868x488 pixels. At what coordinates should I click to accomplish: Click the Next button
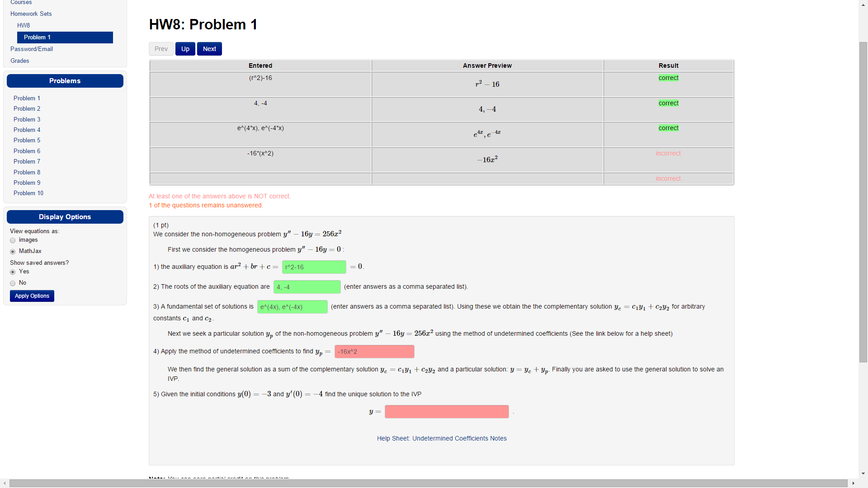(x=209, y=48)
